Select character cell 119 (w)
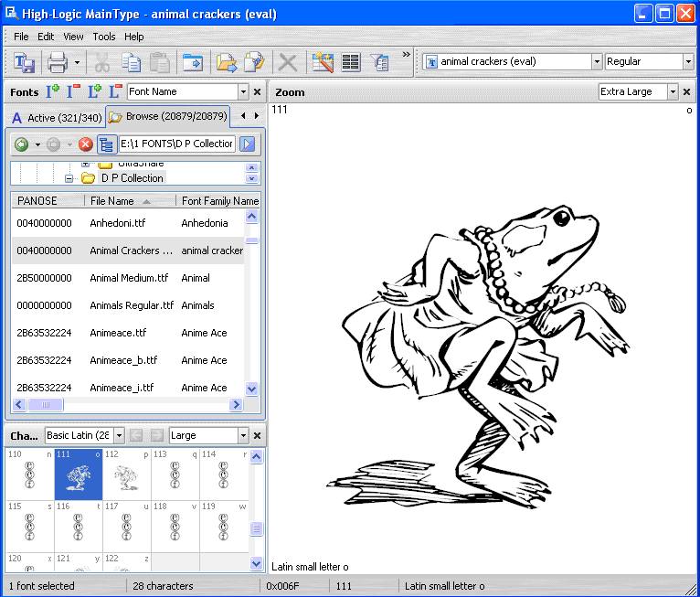The image size is (700, 597). point(224,527)
